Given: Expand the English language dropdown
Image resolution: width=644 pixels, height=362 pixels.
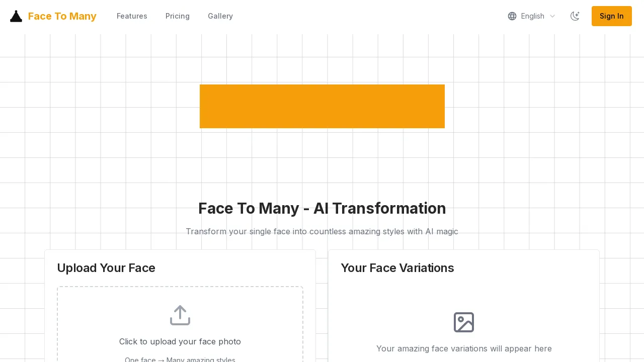Looking at the screenshot, I should 532,16.
